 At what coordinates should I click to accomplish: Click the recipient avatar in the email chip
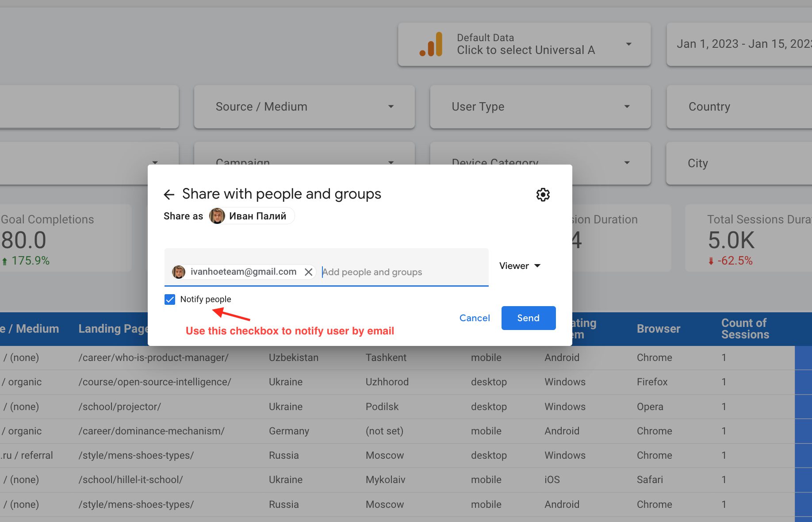click(x=179, y=272)
